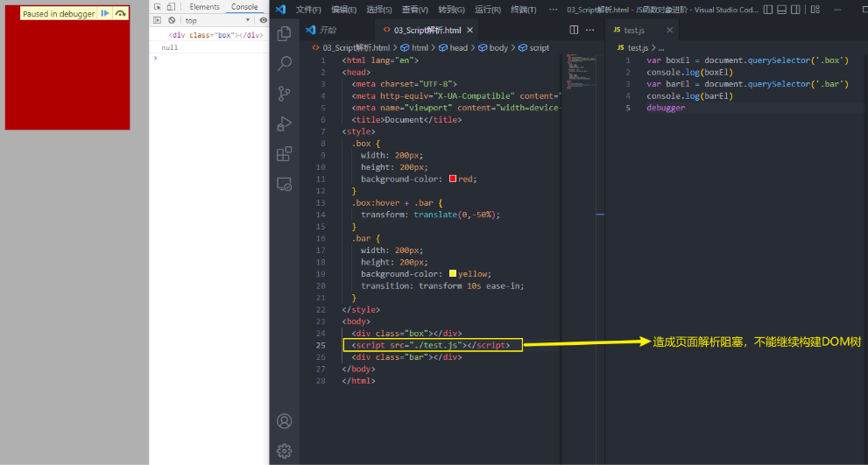Open the Source Control view

284,93
